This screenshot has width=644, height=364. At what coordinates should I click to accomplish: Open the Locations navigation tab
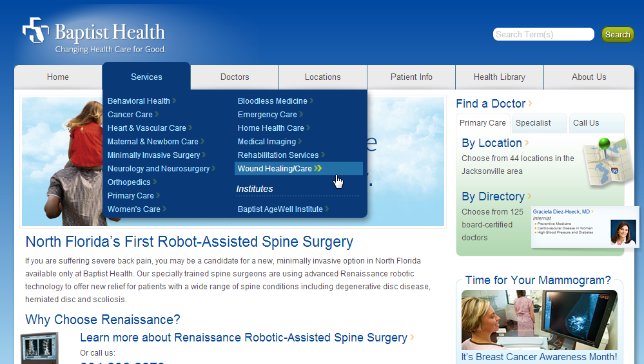click(323, 77)
